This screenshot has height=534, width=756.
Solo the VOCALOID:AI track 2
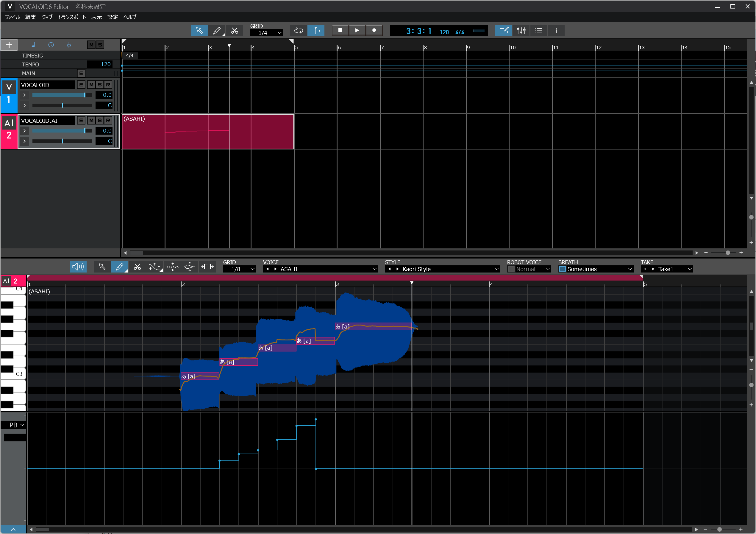point(100,121)
